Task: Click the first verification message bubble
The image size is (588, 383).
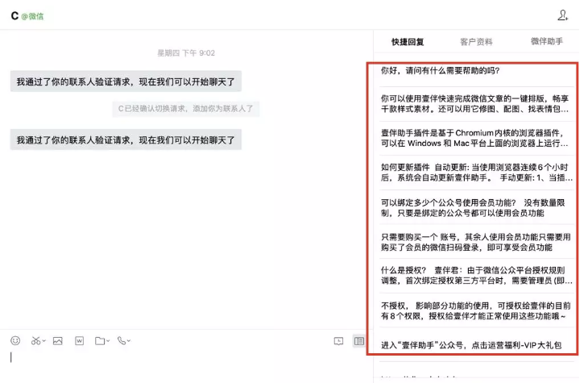Action: click(126, 81)
